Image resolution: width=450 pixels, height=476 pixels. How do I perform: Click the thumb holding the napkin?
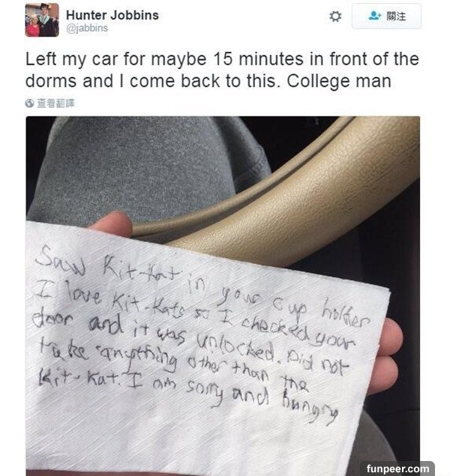click(x=112, y=224)
